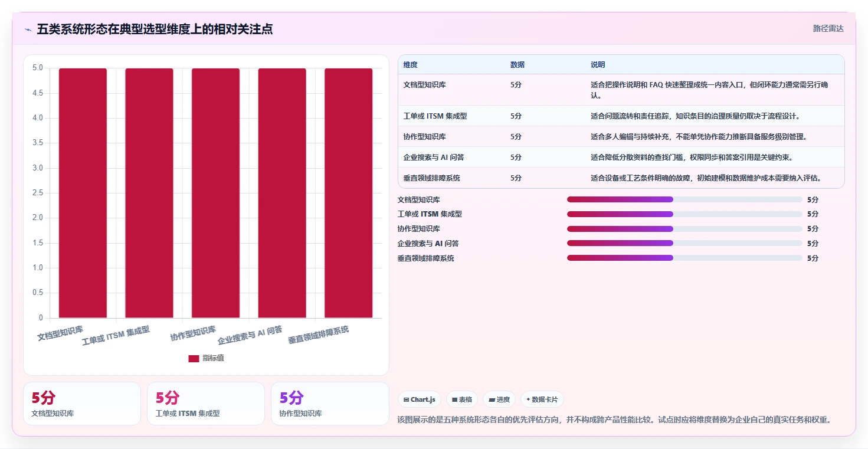Click the 协作型知识库 chart bar
The width and height of the screenshot is (868, 449).
215,193
